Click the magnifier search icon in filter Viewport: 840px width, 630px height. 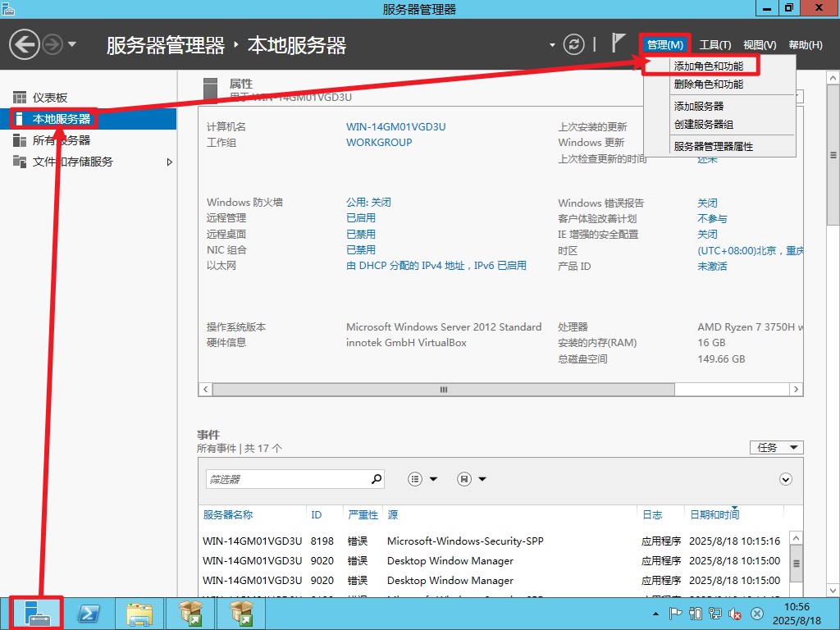point(377,478)
